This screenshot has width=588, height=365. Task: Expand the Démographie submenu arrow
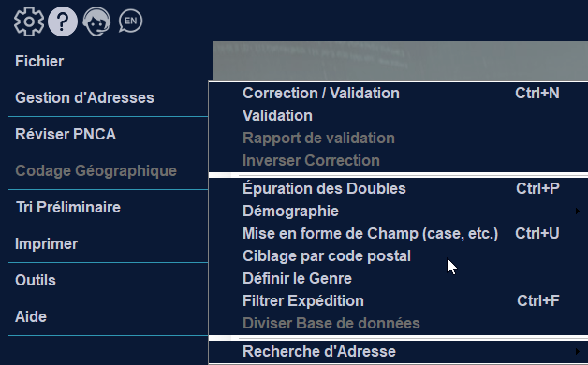click(578, 211)
